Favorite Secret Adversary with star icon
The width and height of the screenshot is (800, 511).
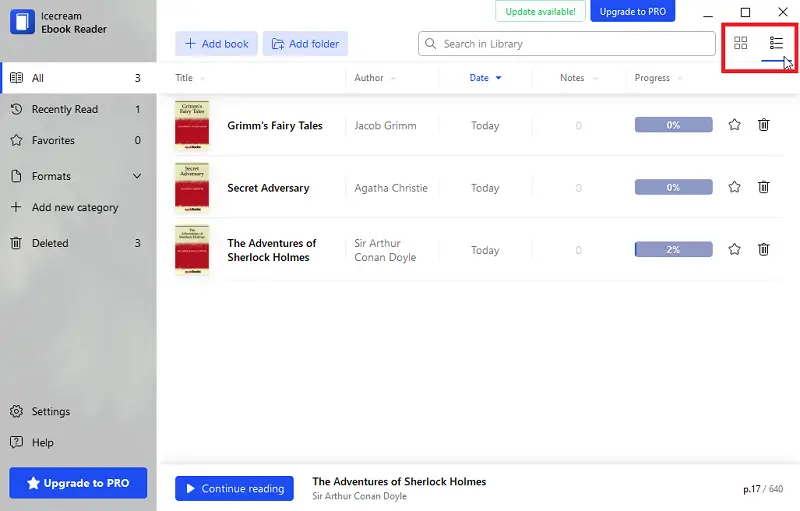coord(734,187)
